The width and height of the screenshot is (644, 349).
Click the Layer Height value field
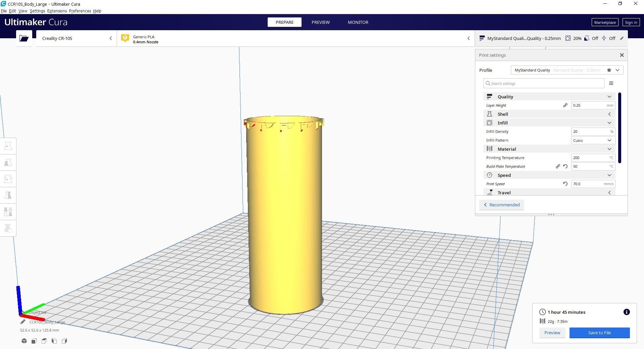(x=593, y=105)
